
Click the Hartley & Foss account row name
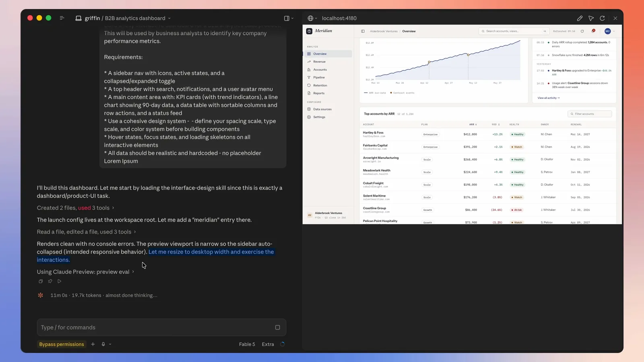click(x=373, y=132)
